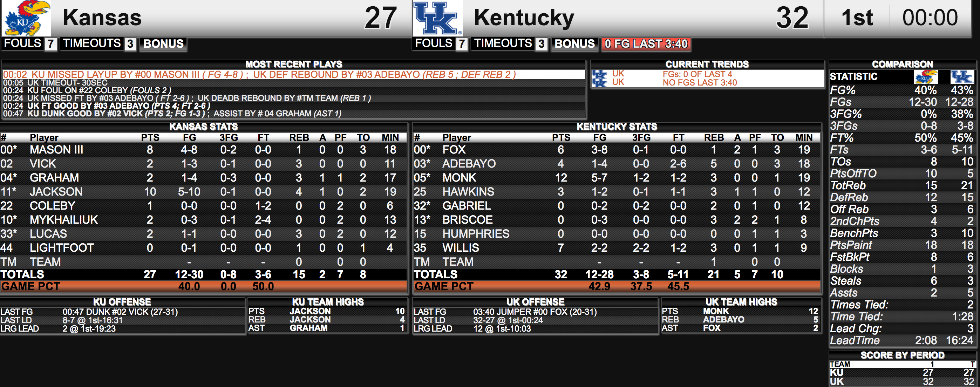Select the Kansas BONUS indicator
Image resolution: width=980 pixels, height=387 pixels.
point(163,44)
